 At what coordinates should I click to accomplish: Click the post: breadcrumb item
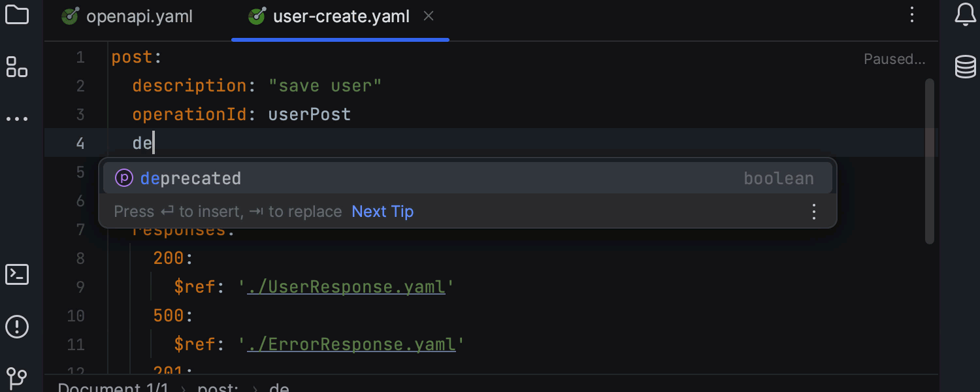218,386
